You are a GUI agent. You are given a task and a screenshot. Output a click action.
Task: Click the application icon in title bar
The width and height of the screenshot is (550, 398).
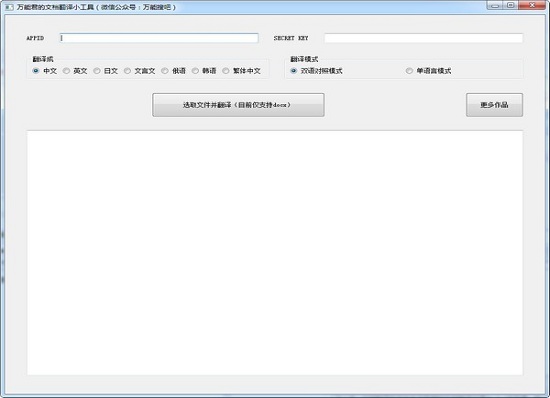(9, 7)
